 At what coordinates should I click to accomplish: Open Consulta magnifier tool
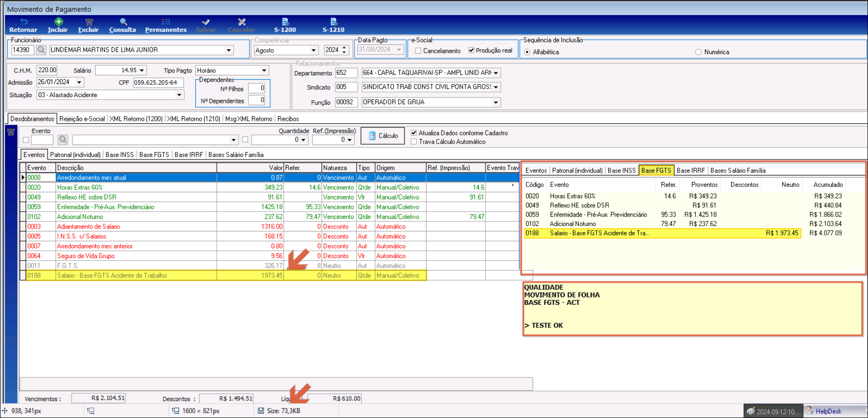click(123, 22)
